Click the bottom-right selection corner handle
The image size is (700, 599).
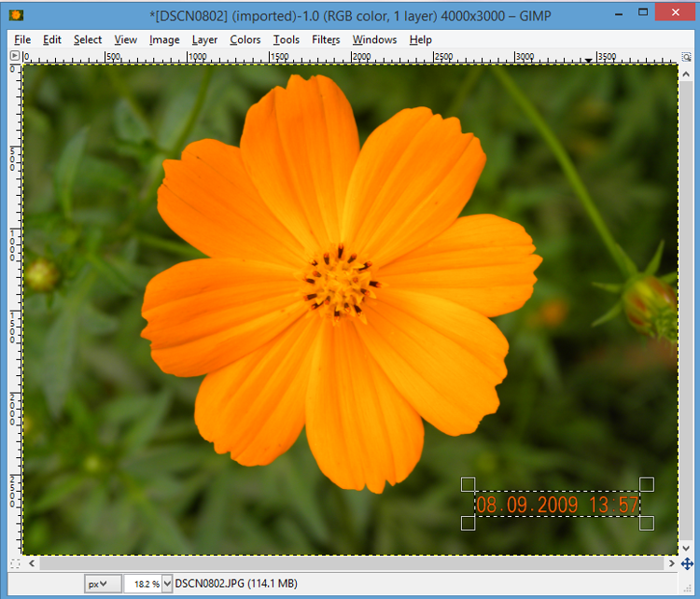tap(647, 523)
